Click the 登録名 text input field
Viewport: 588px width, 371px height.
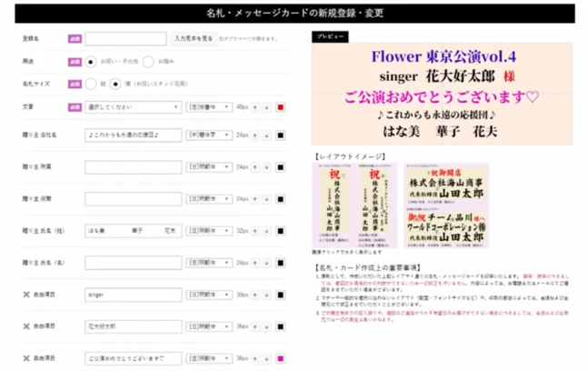(125, 39)
